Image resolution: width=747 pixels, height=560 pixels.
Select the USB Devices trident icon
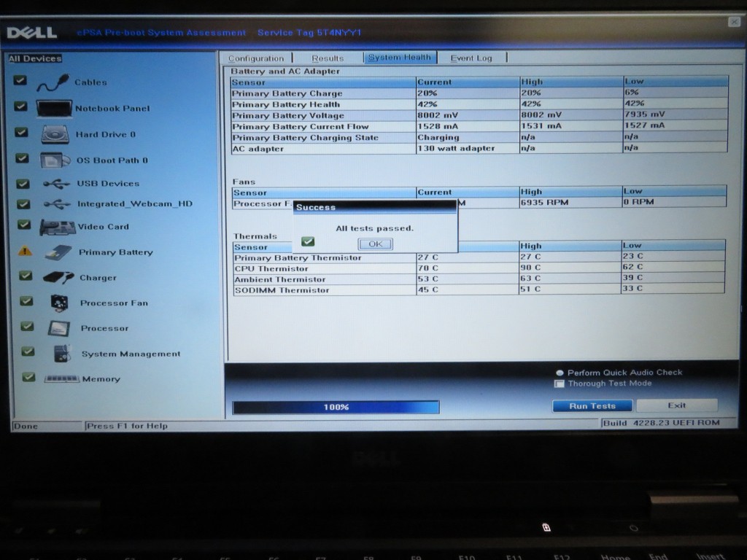coord(56,183)
